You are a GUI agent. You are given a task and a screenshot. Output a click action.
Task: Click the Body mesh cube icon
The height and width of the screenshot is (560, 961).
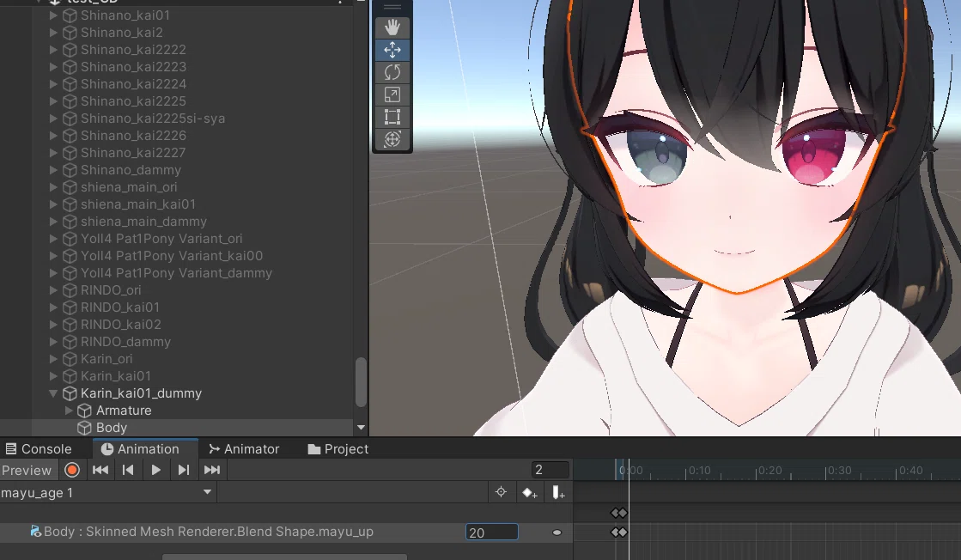(84, 428)
